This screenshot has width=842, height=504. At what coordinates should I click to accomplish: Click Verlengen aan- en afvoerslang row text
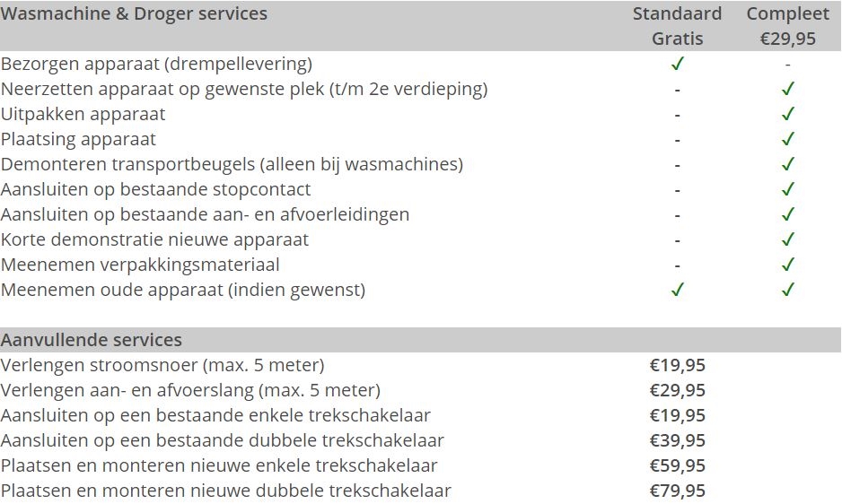[x=190, y=390]
